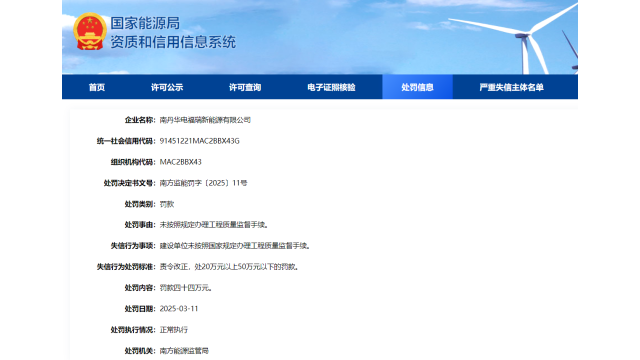Click the 资质和信用信息系统 heading
The width and height of the screenshot is (640, 360).
pyautogui.click(x=173, y=42)
